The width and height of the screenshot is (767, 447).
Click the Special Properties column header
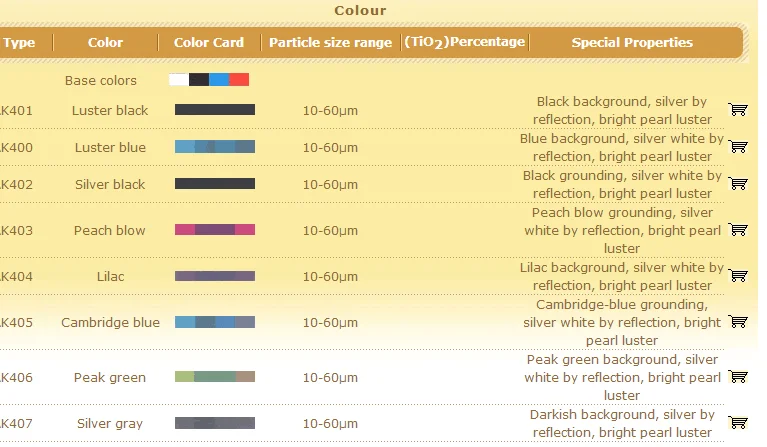[632, 43]
